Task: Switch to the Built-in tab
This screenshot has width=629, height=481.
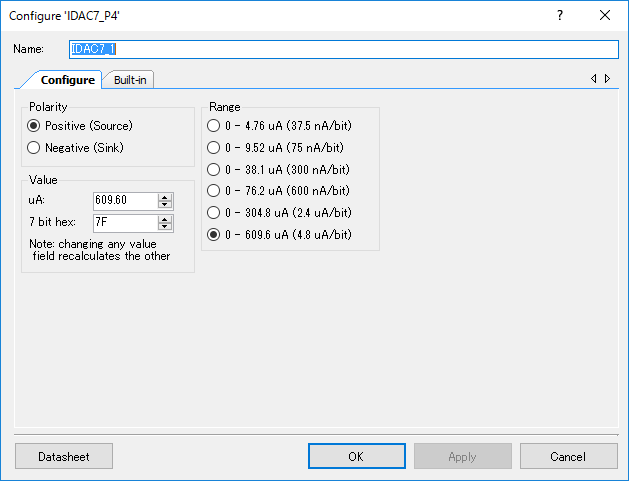Action: click(130, 80)
